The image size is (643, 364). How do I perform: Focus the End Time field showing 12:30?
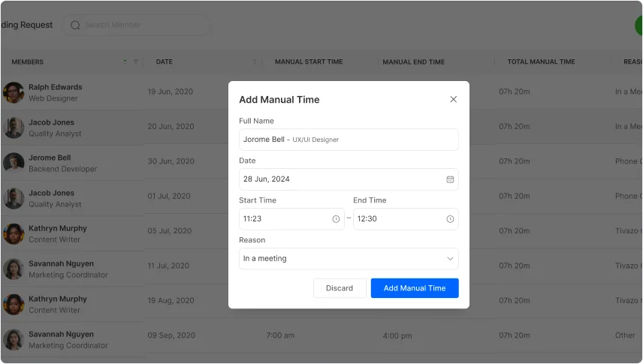coord(398,219)
